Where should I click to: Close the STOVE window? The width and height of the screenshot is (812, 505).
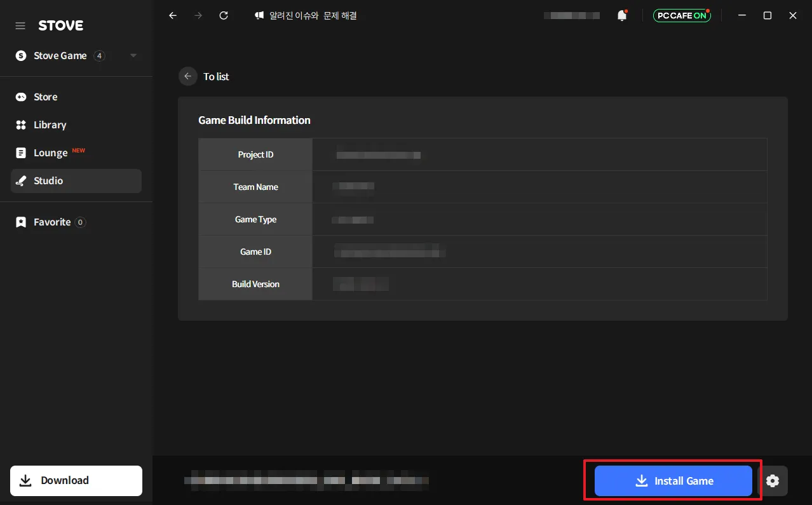pyautogui.click(x=793, y=15)
